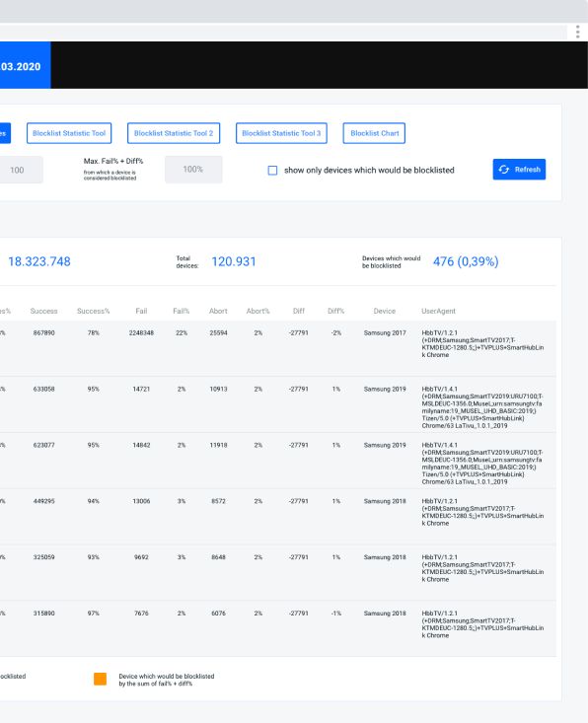
Task: Click the fail value 2248348
Action: (x=141, y=333)
